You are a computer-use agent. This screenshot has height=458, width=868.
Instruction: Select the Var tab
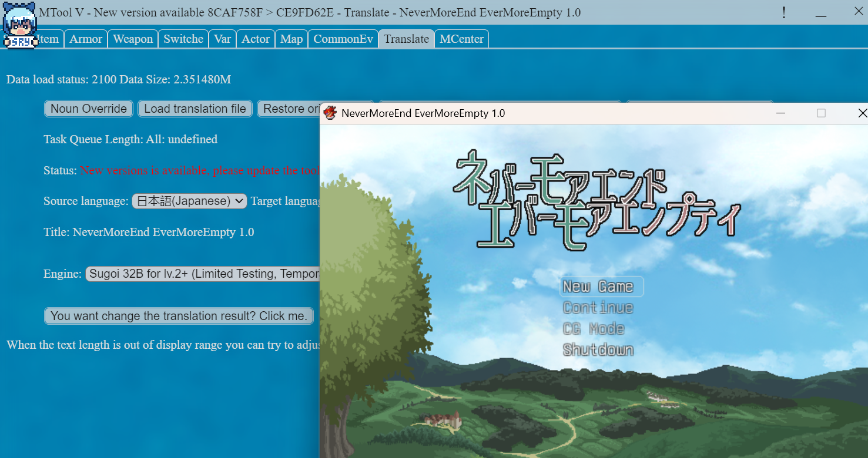222,39
